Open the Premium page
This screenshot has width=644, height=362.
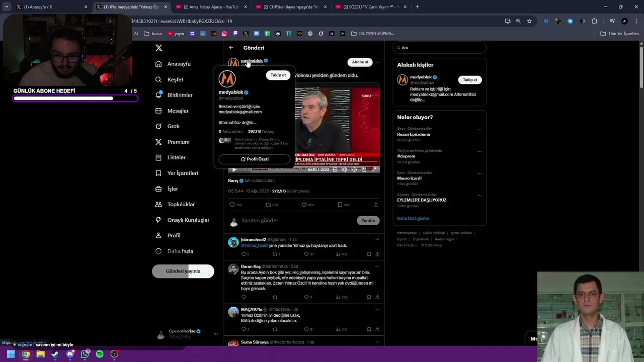coord(172,142)
